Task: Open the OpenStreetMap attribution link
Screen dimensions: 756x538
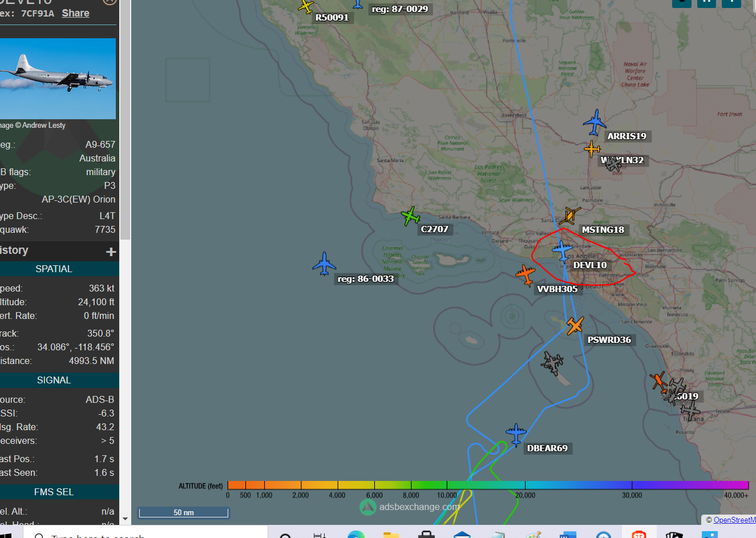Action: [x=734, y=520]
